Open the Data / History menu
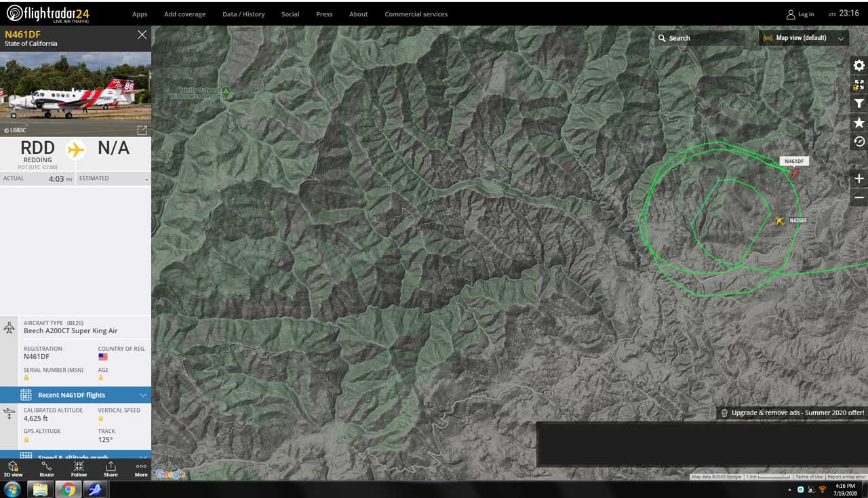The height and width of the screenshot is (498, 868). (x=243, y=14)
